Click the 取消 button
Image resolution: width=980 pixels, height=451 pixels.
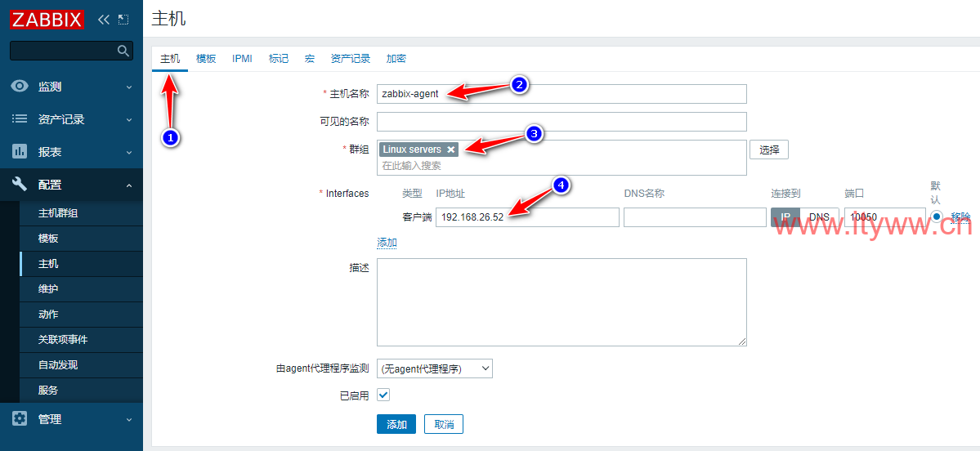pyautogui.click(x=444, y=424)
